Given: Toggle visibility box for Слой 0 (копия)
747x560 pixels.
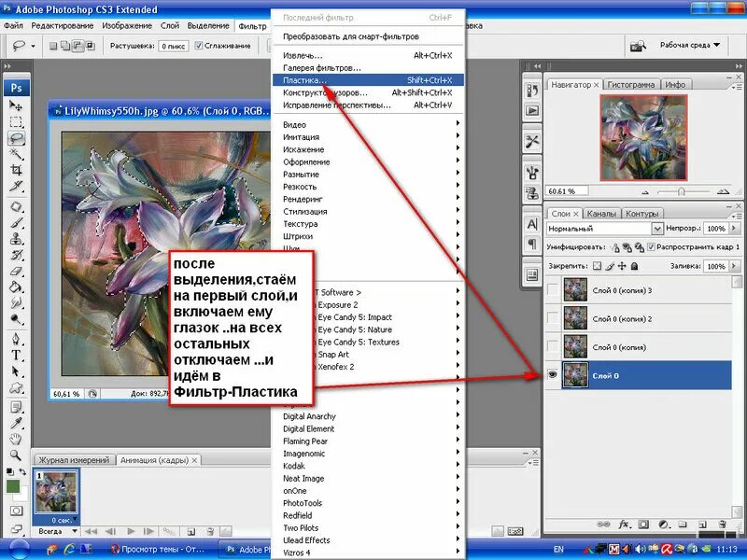Looking at the screenshot, I should tap(553, 346).
